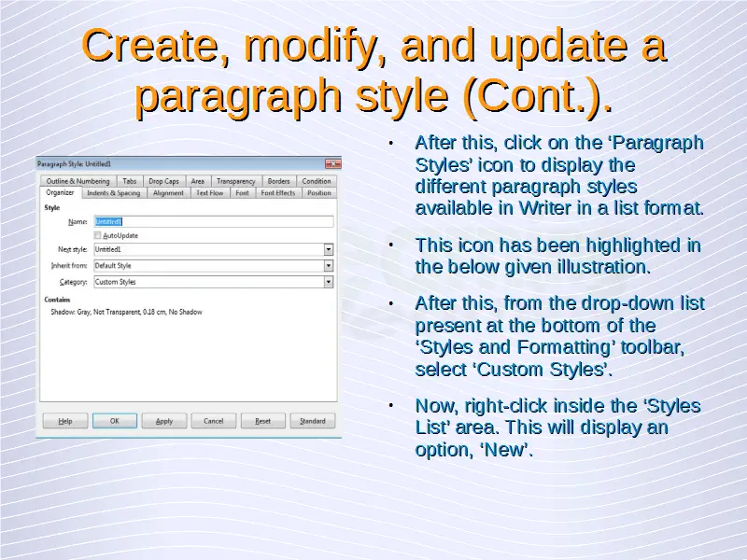This screenshot has width=747, height=560.
Task: Switch to the Drop Caps tab
Action: point(163,181)
